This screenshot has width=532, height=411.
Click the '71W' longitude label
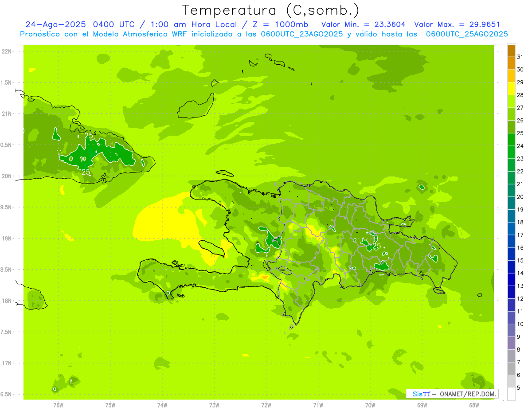318,405
